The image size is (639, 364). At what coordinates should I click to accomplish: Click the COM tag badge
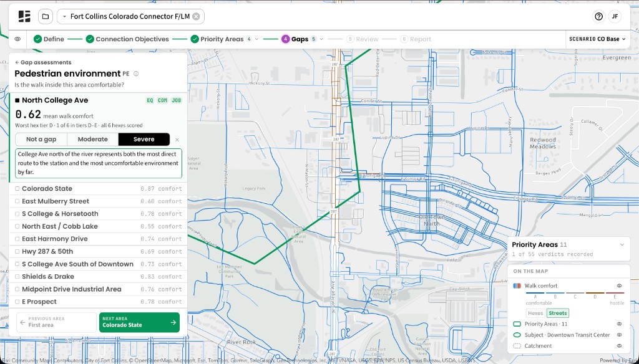coord(163,100)
